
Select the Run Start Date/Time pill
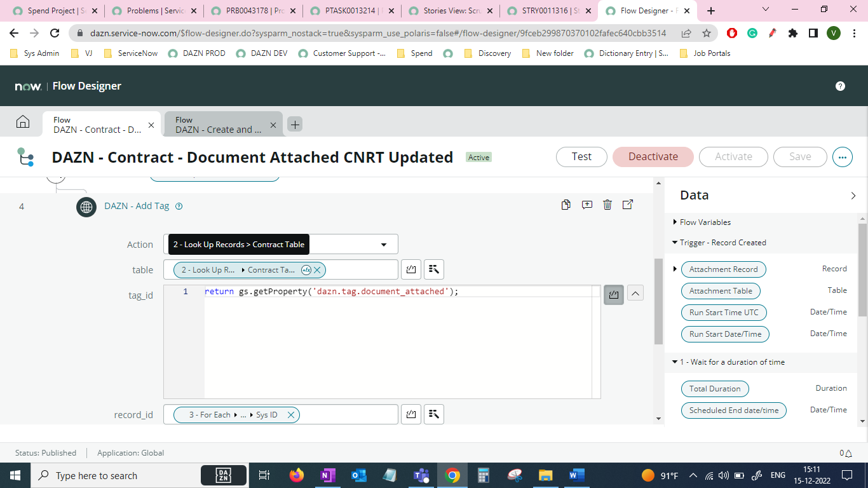coord(725,334)
